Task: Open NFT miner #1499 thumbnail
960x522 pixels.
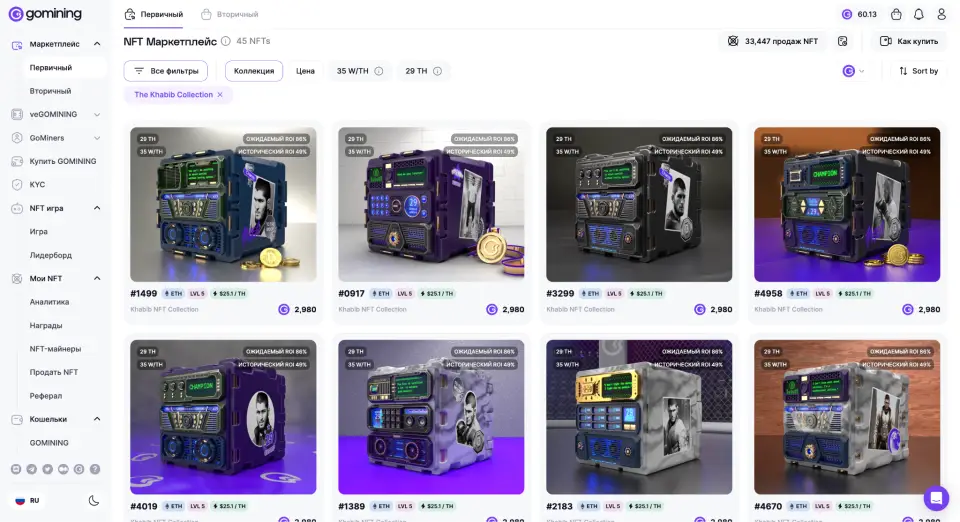Action: [x=223, y=204]
